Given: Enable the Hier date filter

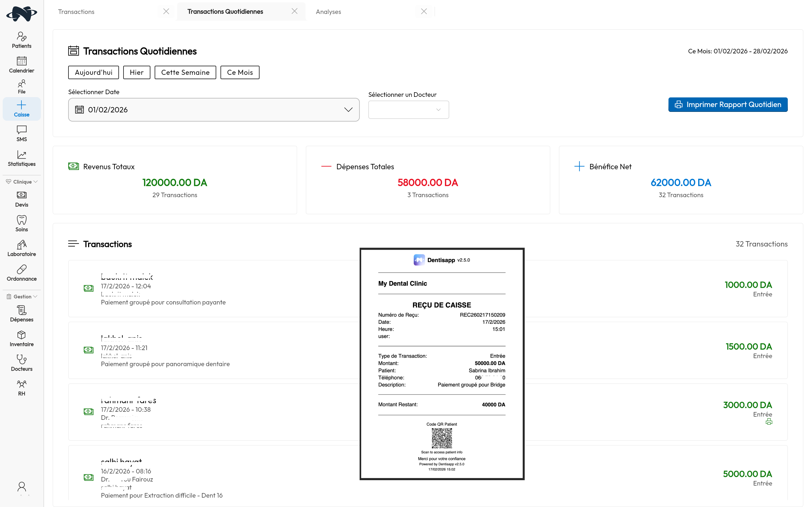Looking at the screenshot, I should click(137, 72).
